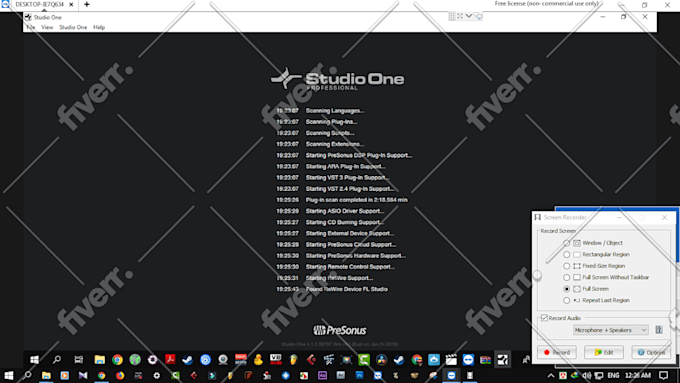Select Repeat Last Region option
This screenshot has width=680, height=383.
click(566, 300)
